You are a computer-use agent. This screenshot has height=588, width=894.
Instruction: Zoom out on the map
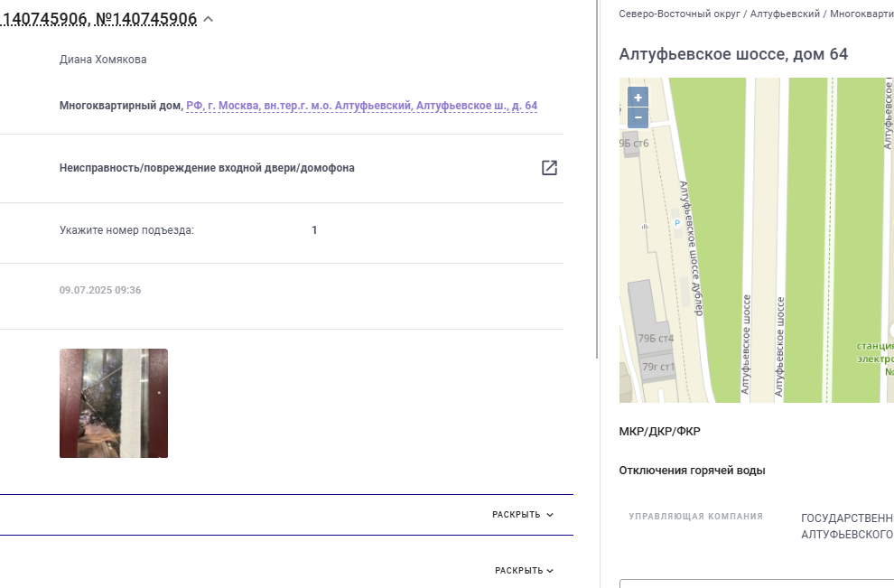click(638, 117)
